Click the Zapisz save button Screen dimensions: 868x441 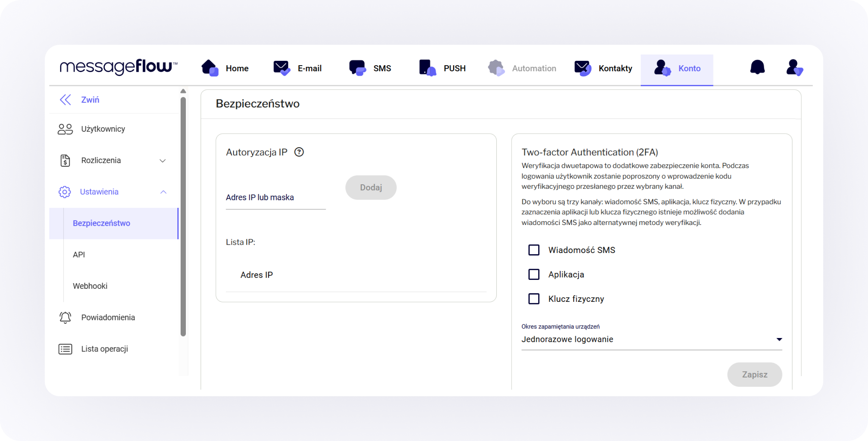(754, 374)
